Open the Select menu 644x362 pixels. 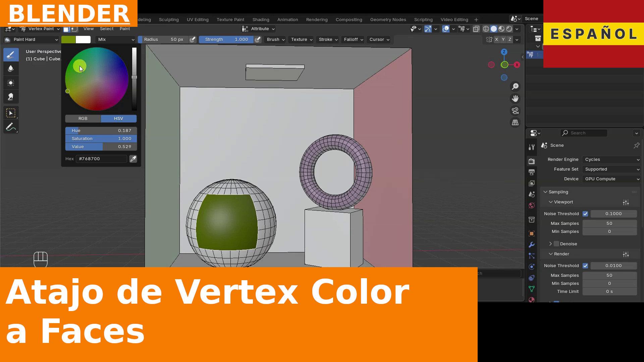pyautogui.click(x=107, y=29)
